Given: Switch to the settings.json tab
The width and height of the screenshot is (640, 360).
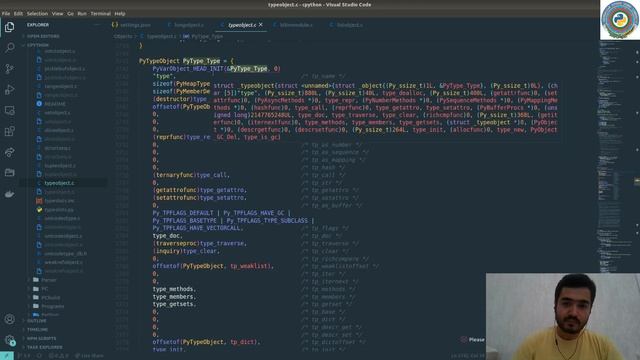Looking at the screenshot, I should coord(131,25).
